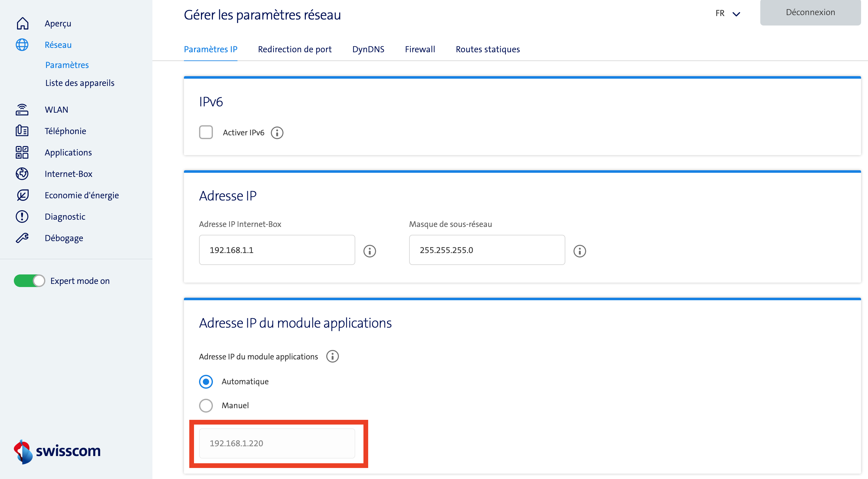Click the Déconnexion button
This screenshot has width=868, height=479.
point(810,12)
